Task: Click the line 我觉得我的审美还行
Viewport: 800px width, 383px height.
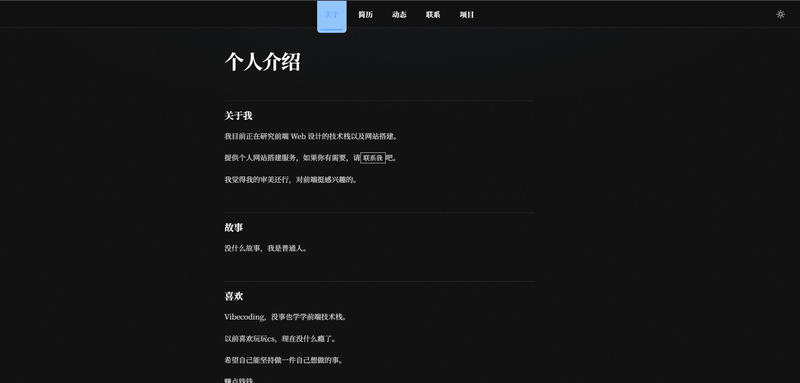Action: click(x=291, y=180)
